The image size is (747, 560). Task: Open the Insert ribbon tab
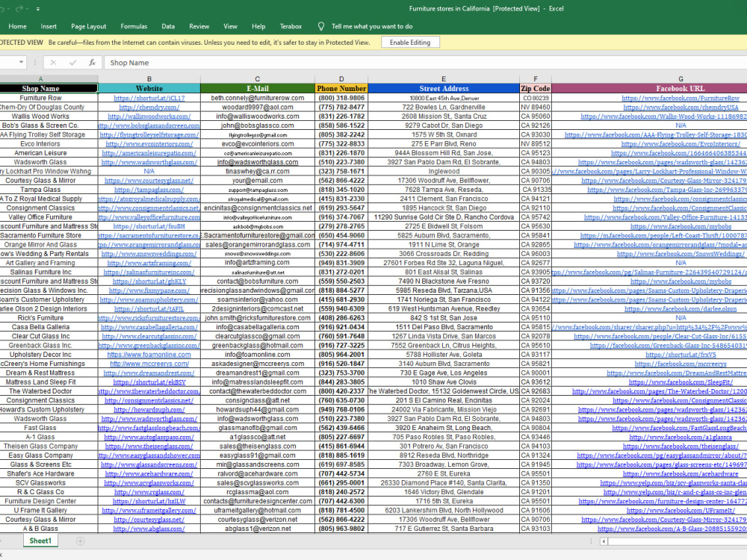[49, 26]
